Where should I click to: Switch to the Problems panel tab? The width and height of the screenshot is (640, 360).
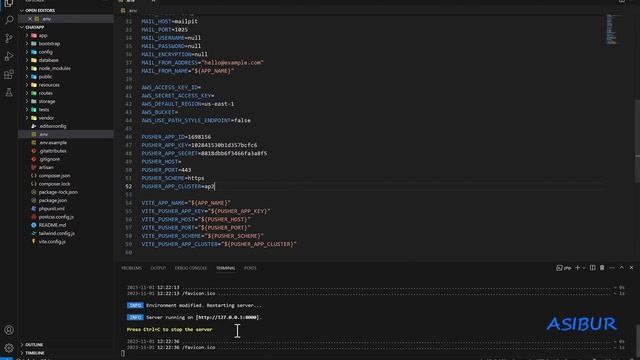[131, 268]
